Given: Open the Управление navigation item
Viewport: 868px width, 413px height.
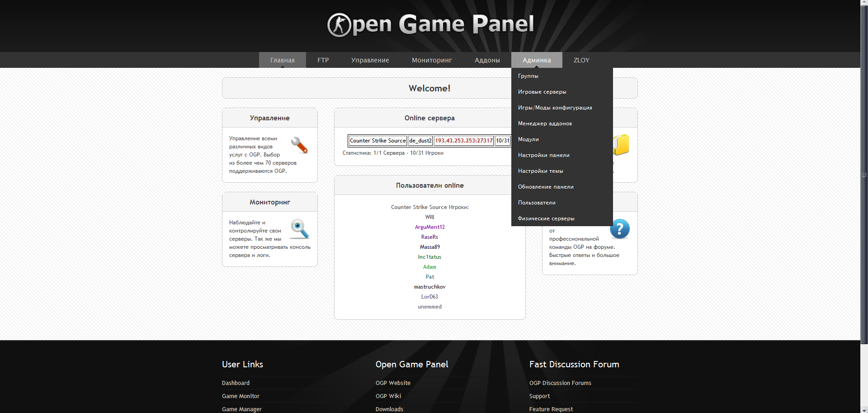Looking at the screenshot, I should point(370,60).
